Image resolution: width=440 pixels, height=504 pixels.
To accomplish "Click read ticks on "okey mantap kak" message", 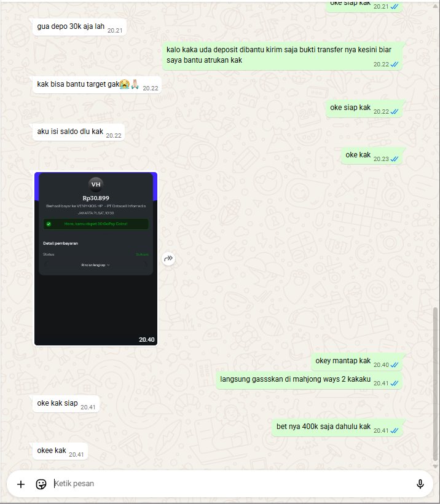I will coord(395,365).
